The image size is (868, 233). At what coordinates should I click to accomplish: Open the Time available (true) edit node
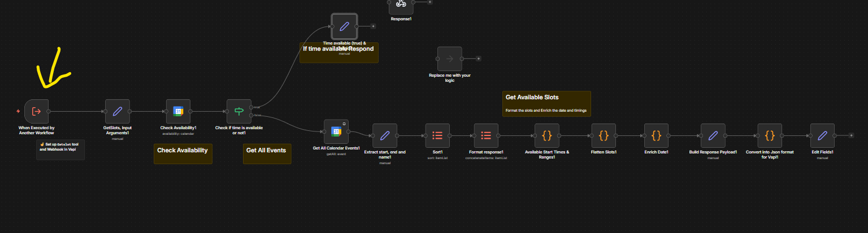coord(344,26)
